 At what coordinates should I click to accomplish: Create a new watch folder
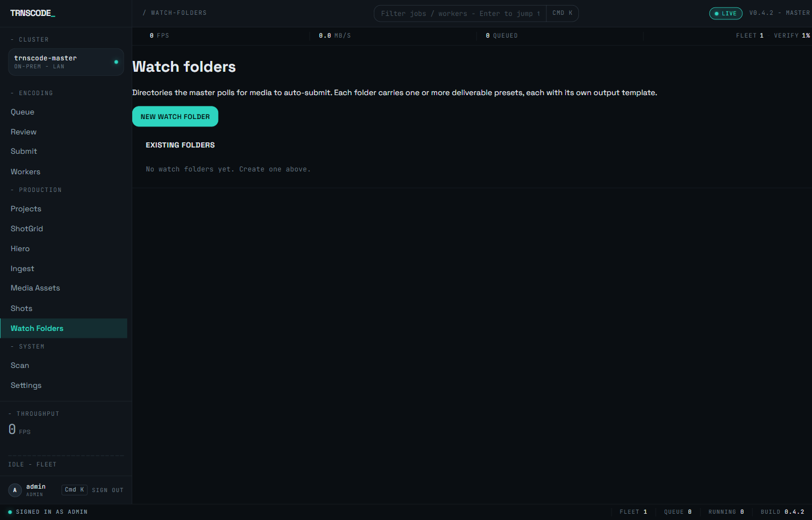[175, 116]
